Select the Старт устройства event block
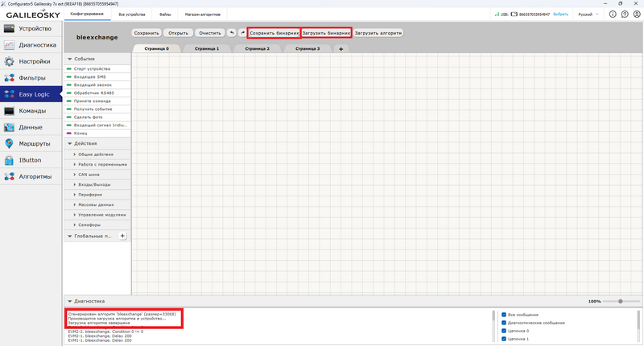Image resolution: width=644 pixels, height=346 pixels. (x=97, y=69)
